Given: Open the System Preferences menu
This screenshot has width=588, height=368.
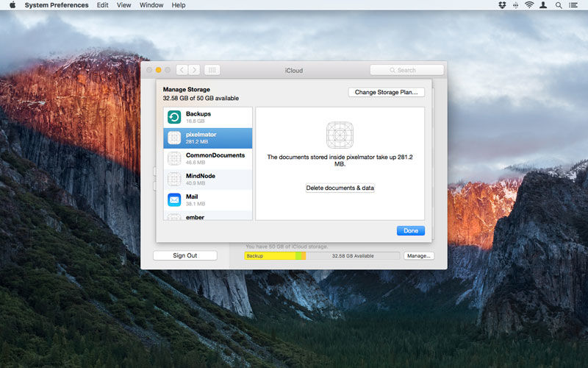Looking at the screenshot, I should (57, 5).
